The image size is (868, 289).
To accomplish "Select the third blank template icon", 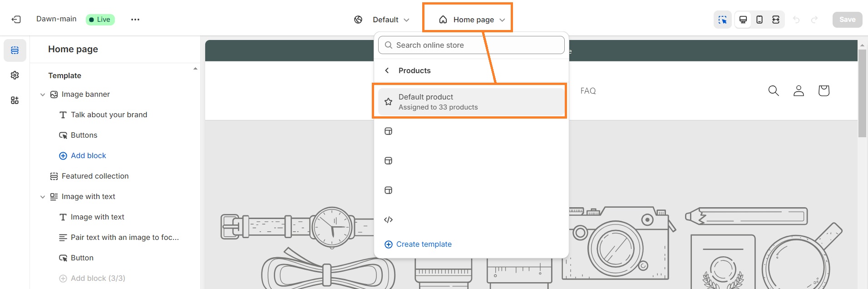I will [388, 190].
